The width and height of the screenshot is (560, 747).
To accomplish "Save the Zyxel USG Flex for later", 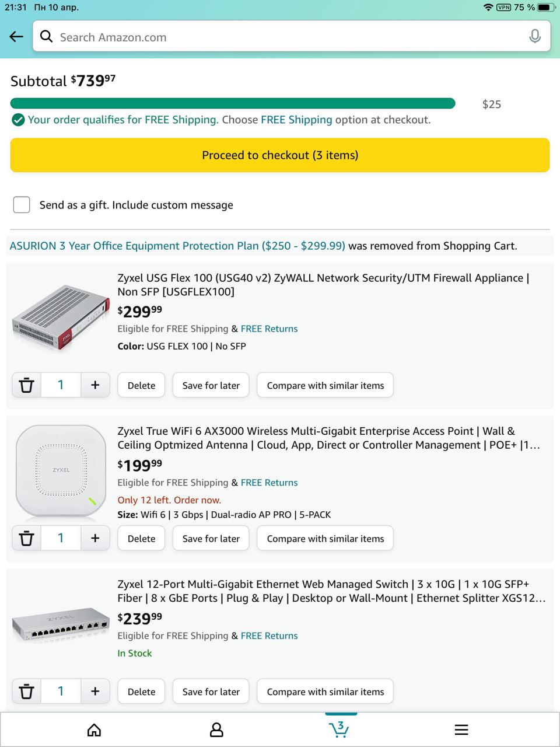I will coord(211,385).
